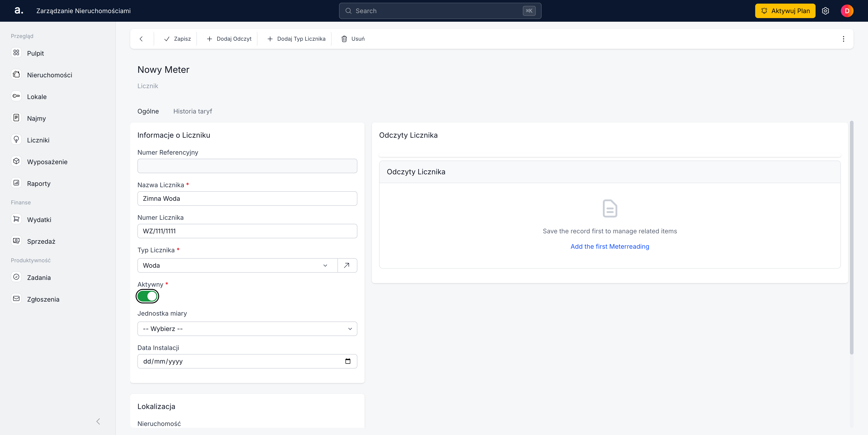This screenshot has width=868, height=435.
Task: Click Dodaj Odczyt in toolbar
Action: [x=229, y=39]
